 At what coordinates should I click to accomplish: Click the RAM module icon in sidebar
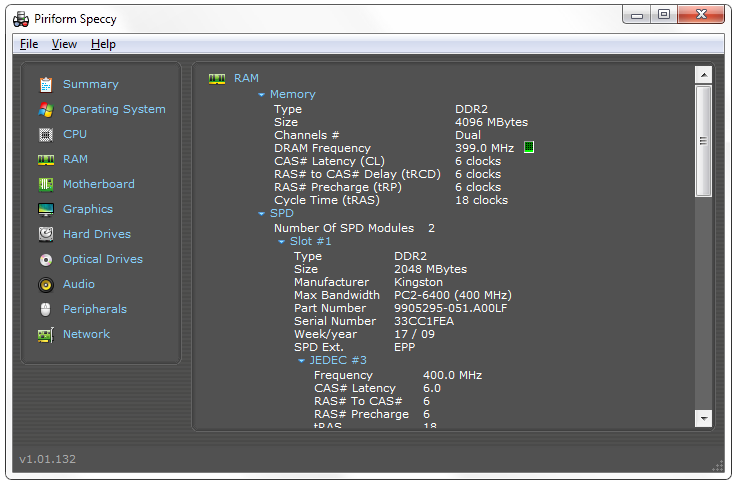(46, 160)
